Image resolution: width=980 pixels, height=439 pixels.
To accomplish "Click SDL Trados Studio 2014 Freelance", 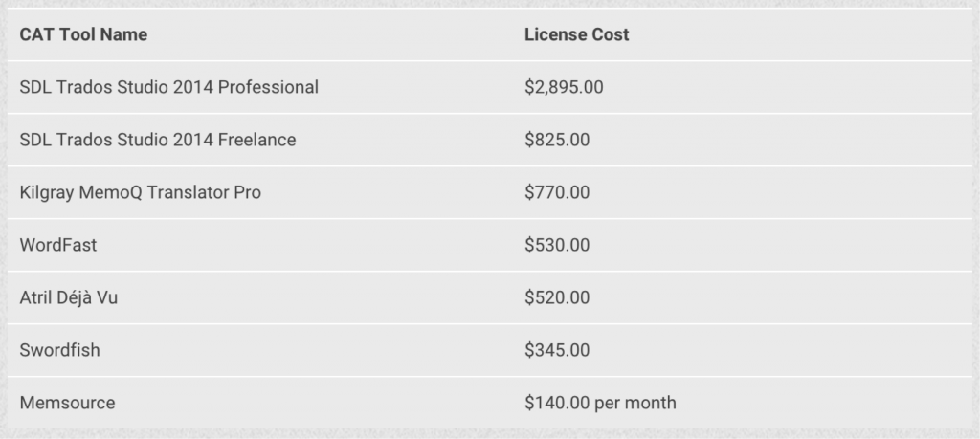I will (158, 140).
